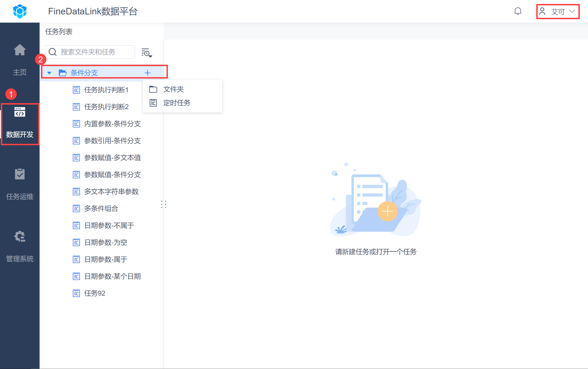Screen dimensions: 588x369
Task: Open task 参数引用-条件分支
Action: (112, 141)
